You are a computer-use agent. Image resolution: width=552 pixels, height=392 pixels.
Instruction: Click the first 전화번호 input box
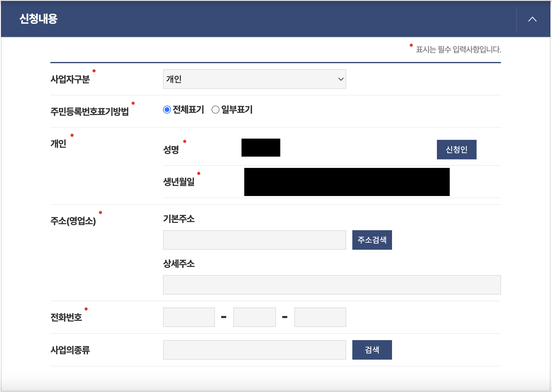click(x=189, y=317)
